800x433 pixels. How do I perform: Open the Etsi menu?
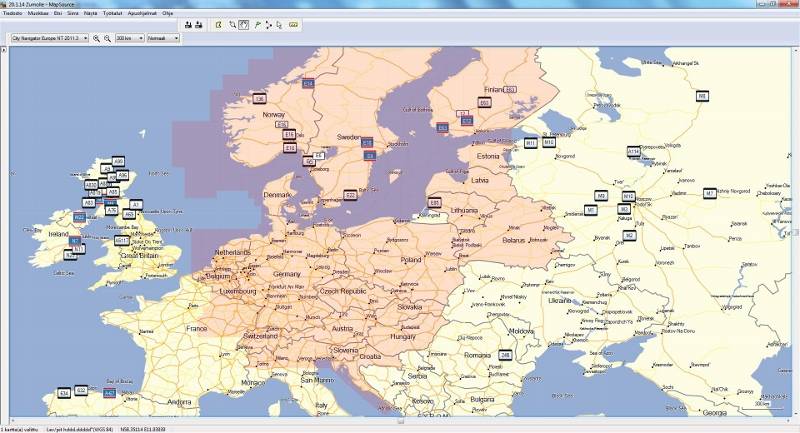click(x=58, y=13)
